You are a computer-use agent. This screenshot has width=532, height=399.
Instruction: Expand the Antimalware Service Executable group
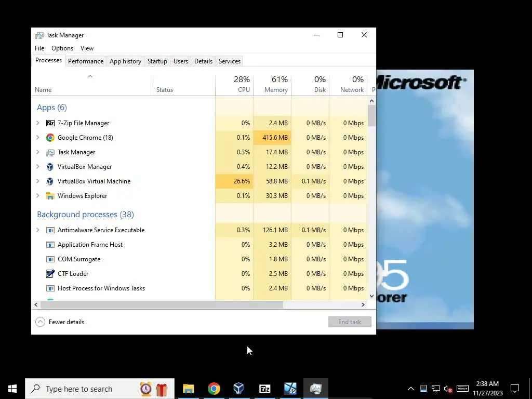click(x=38, y=230)
